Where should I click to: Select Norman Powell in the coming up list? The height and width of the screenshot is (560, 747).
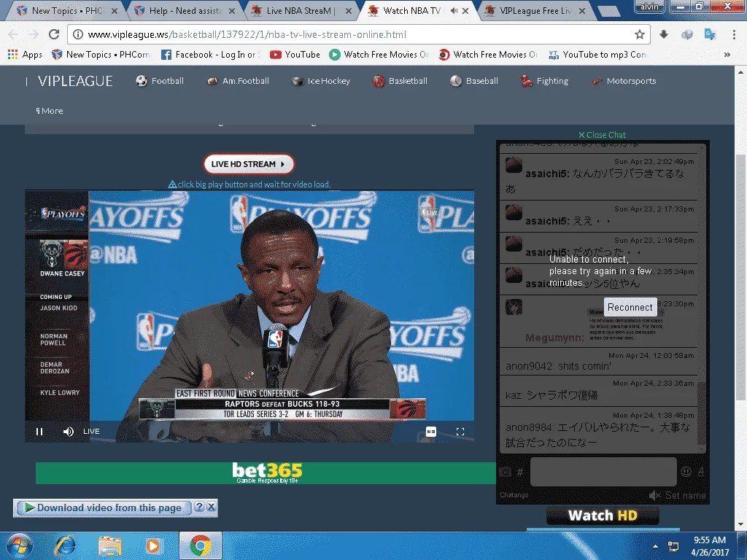pos(54,340)
